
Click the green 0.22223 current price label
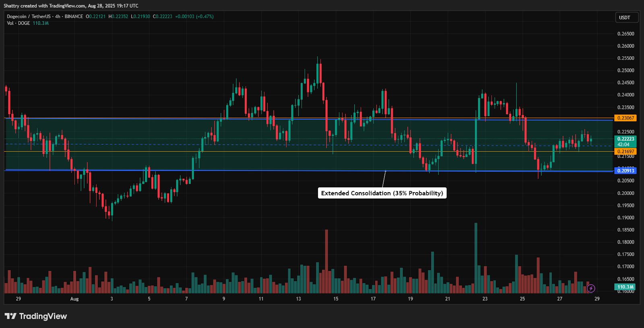tap(625, 139)
